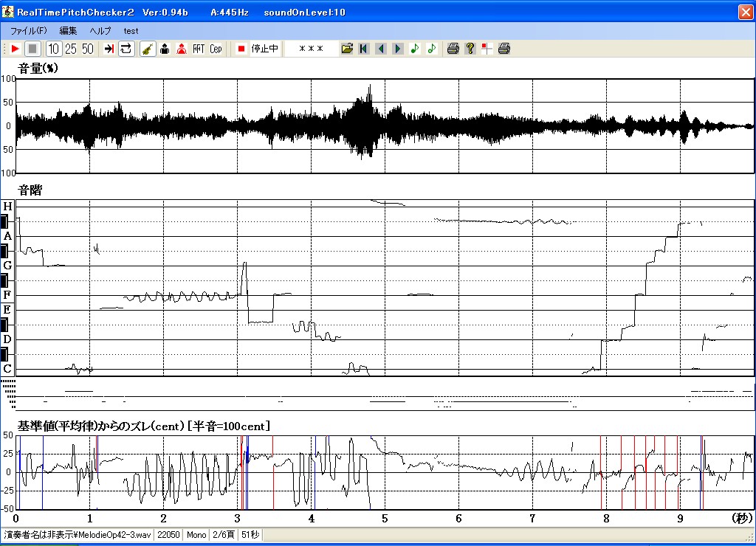Open a sound file with folder icon
The image size is (756, 546).
[x=347, y=49]
